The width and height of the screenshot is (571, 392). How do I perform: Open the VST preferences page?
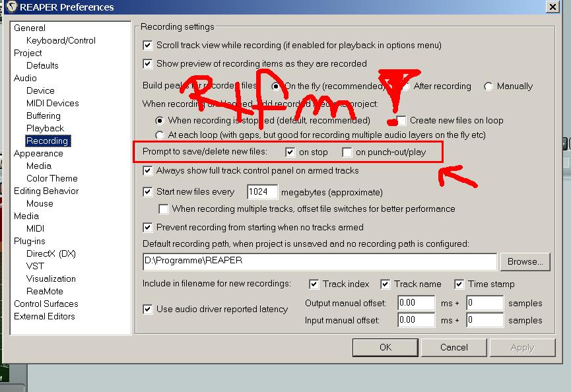click(35, 267)
